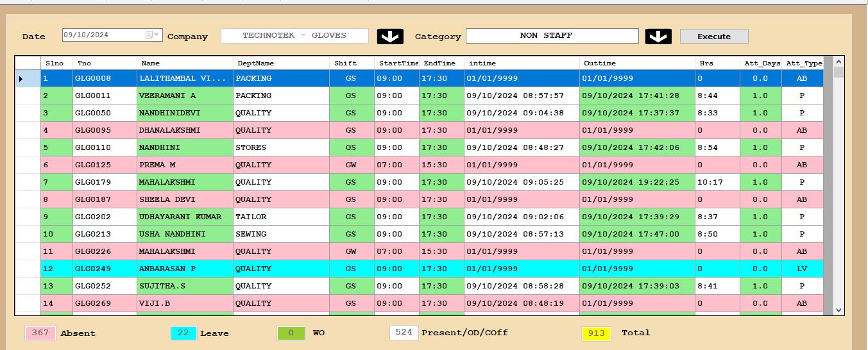Click the yellow Total count box
The width and height of the screenshot is (868, 350).
pyautogui.click(x=596, y=333)
